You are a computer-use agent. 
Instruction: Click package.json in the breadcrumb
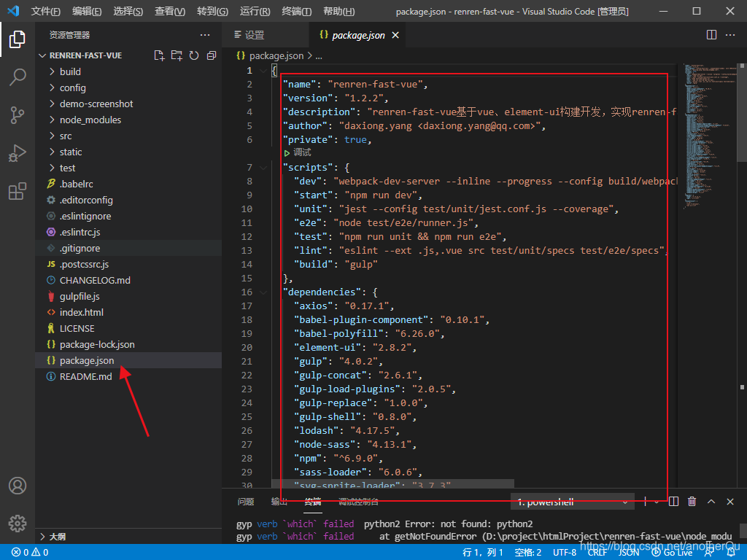point(276,56)
